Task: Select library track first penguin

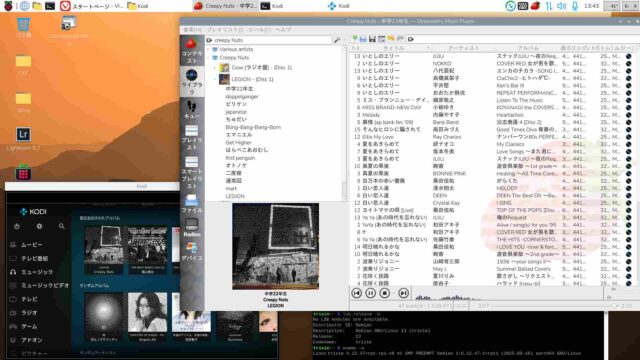Action: click(240, 158)
